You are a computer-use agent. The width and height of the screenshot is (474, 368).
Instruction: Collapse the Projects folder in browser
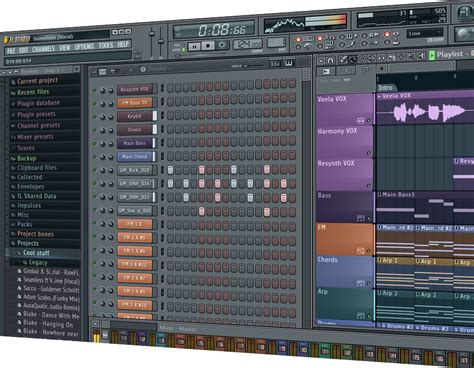pos(28,243)
